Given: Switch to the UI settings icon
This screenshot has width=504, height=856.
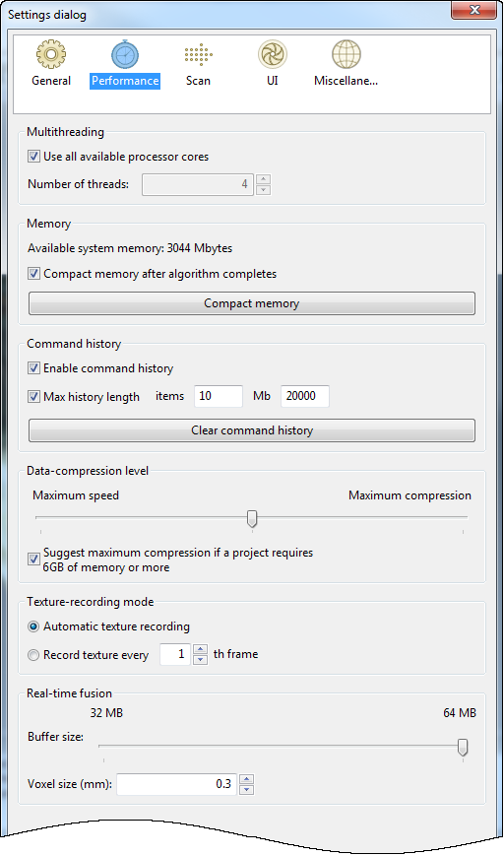Looking at the screenshot, I should [273, 54].
